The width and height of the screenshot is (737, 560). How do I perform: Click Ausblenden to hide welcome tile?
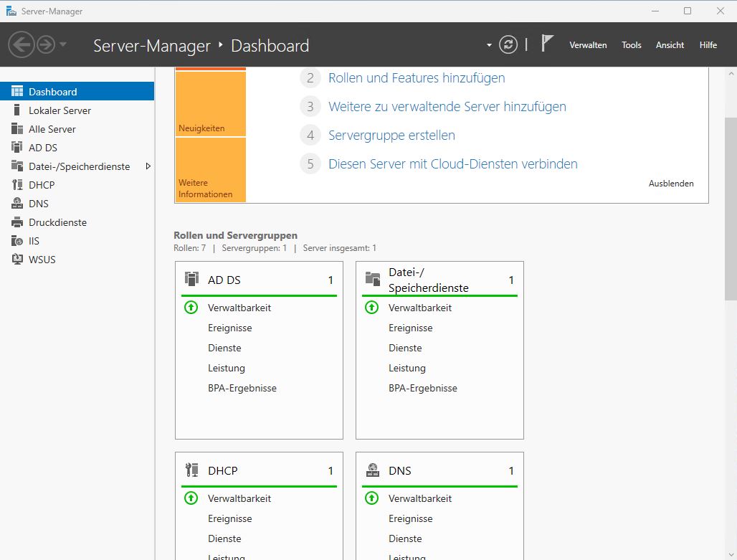tap(671, 184)
